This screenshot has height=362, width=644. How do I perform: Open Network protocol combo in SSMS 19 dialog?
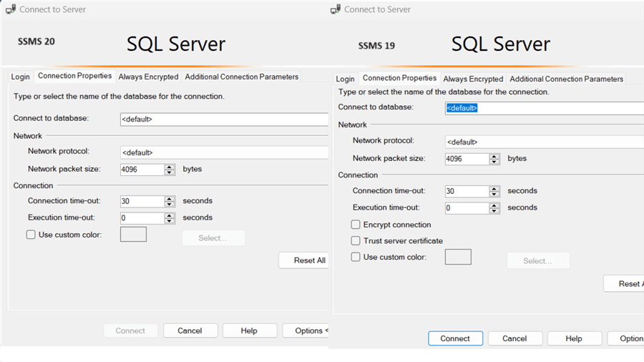(544, 142)
